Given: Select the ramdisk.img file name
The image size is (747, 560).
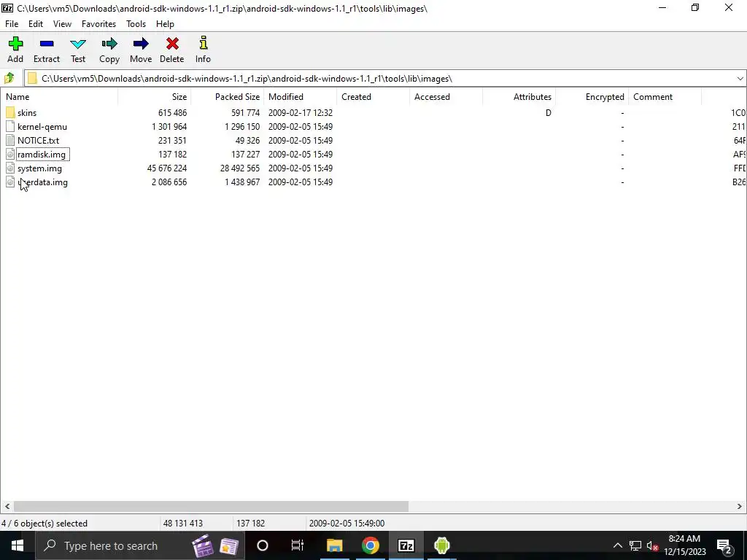Looking at the screenshot, I should pyautogui.click(x=43, y=155).
